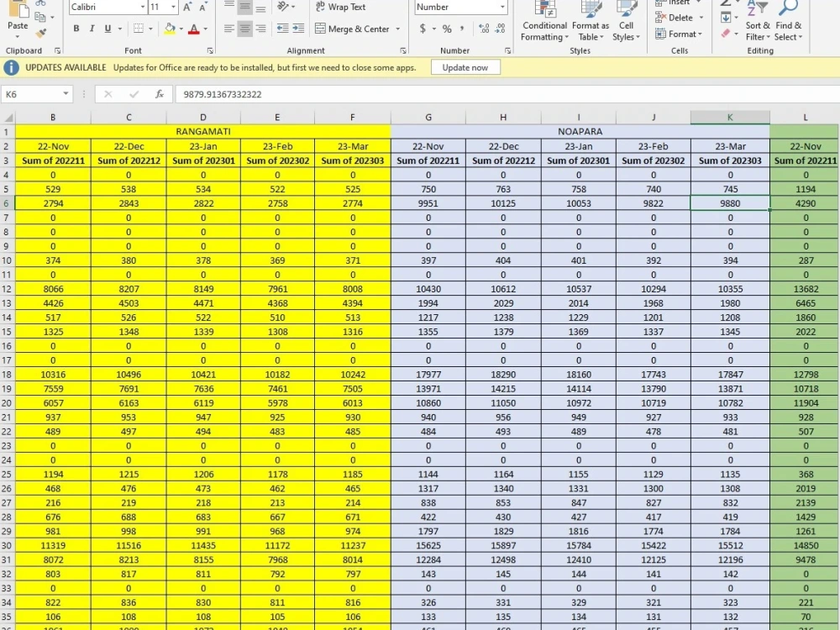Screen dimensions: 840x630
Task: Click the Name Box showing K6
Action: (31, 94)
